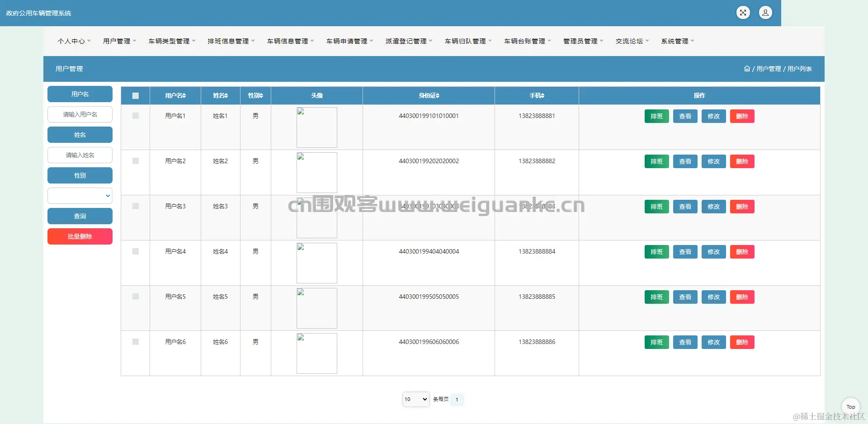Viewport: 868px width, 424px height.
Task: Expand the 派遣登记管理 menu
Action: click(x=409, y=41)
